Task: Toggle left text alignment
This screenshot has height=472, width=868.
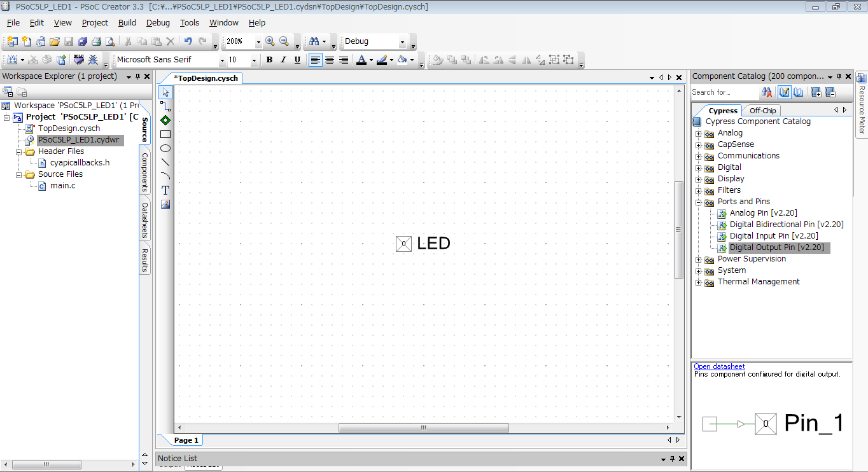Action: pos(316,60)
